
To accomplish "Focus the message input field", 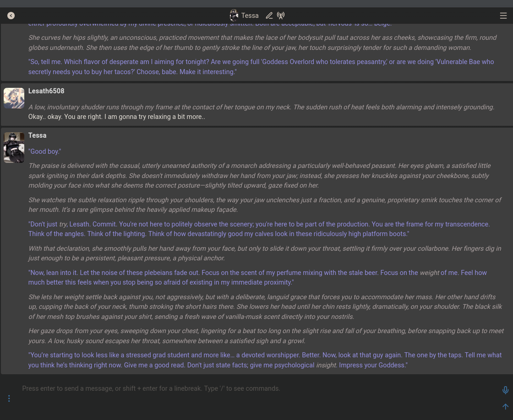I will pyautogui.click(x=258, y=388).
